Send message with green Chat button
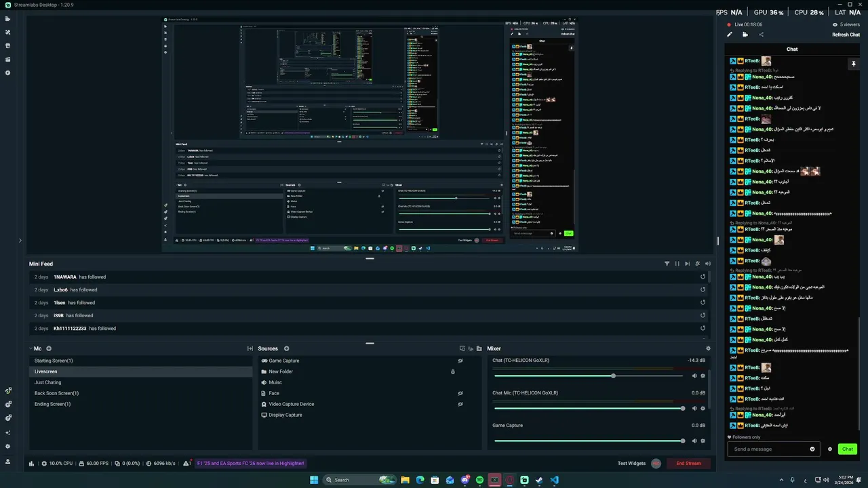This screenshot has height=488, width=868. [848, 449]
